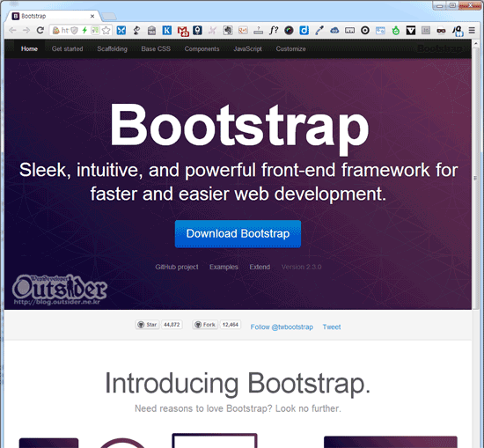Click the eyedropper color picker extension
Viewport: 484px width, 448px height.
point(319,30)
